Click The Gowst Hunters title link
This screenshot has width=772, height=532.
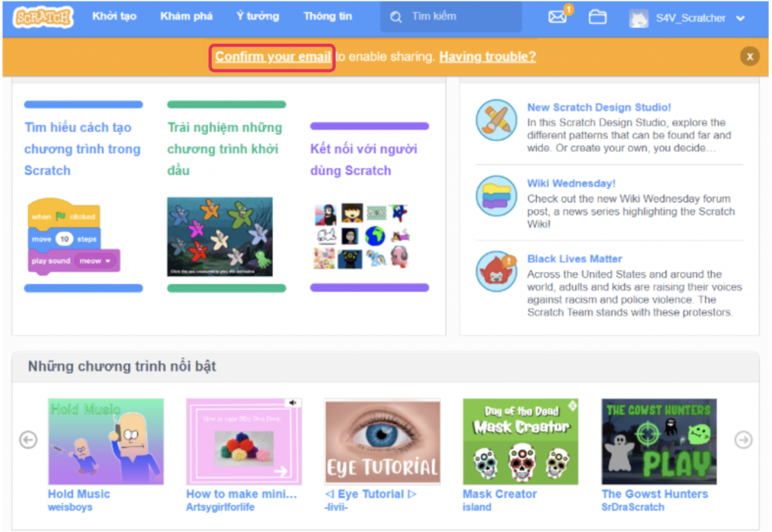(655, 494)
